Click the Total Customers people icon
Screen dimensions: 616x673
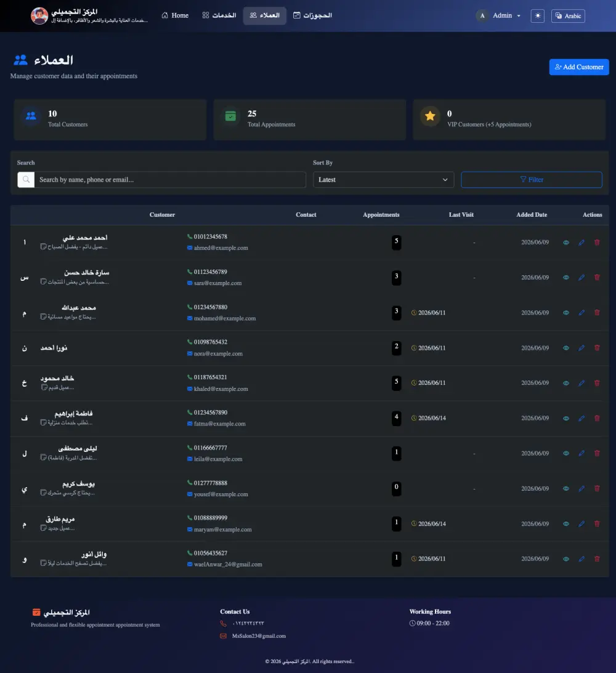pyautogui.click(x=31, y=116)
